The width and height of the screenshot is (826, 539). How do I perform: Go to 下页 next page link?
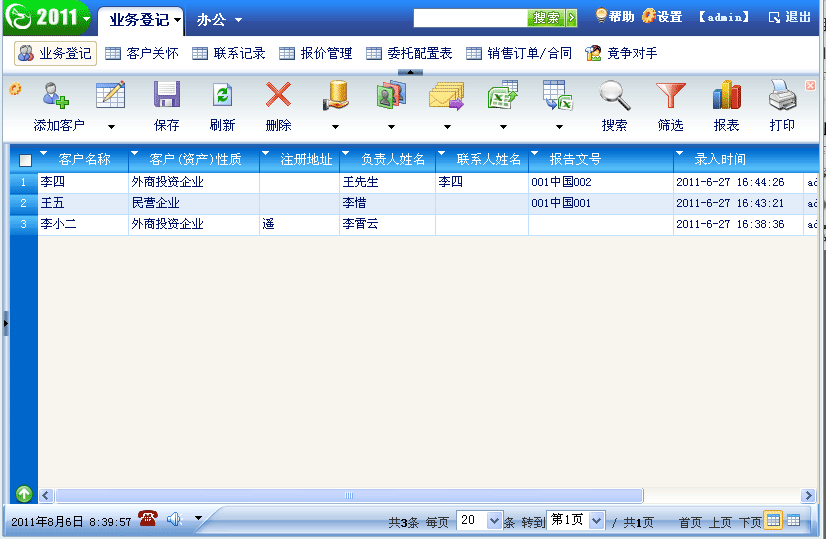[750, 522]
